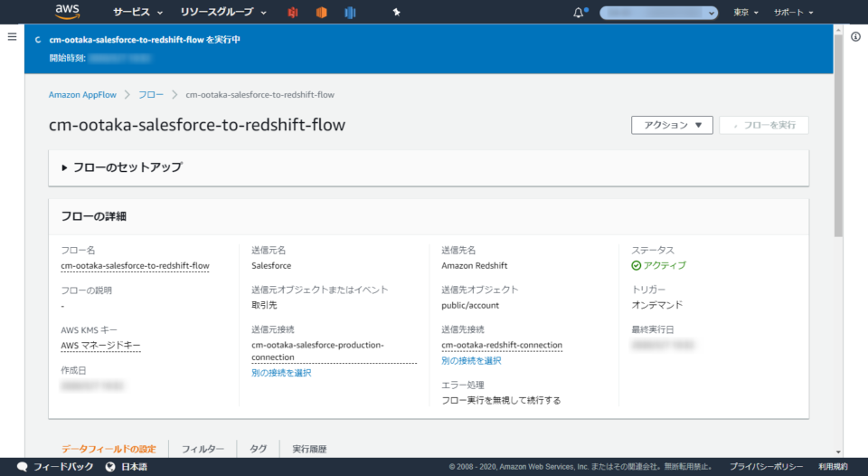Click 別の接続を選択 under source connection
868x476 pixels.
(x=281, y=373)
